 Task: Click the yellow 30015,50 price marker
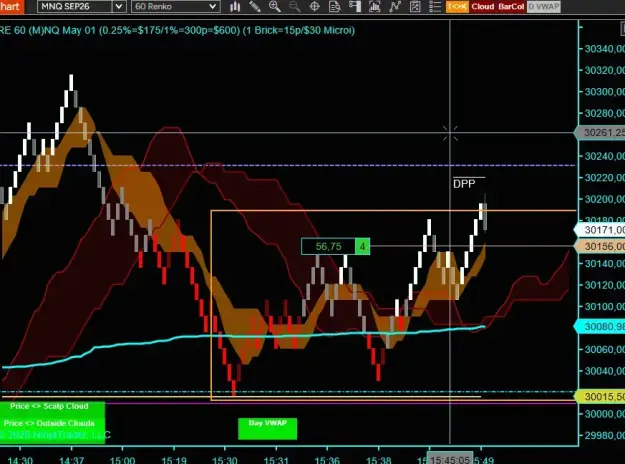tap(601, 397)
